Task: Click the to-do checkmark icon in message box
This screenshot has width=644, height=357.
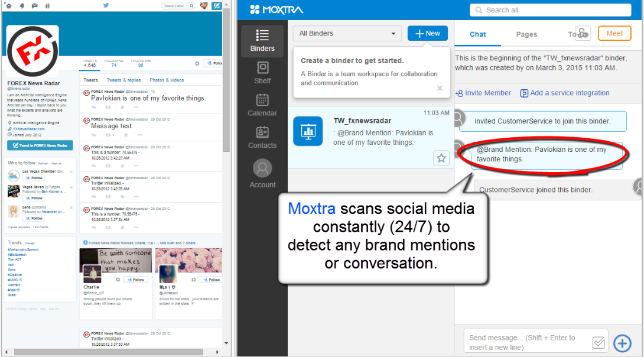Action: [599, 342]
